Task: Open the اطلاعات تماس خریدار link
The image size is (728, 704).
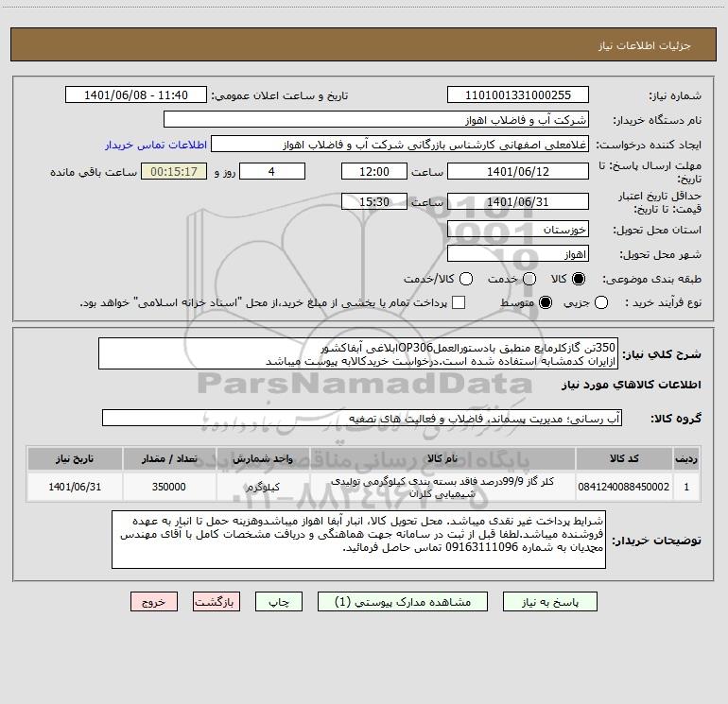Action: 156,145
